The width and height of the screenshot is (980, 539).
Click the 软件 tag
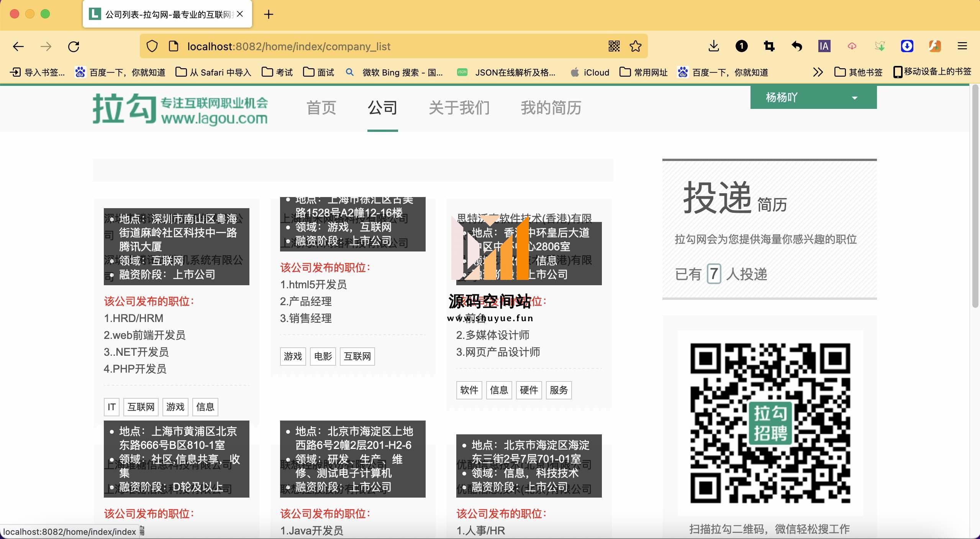pyautogui.click(x=469, y=390)
